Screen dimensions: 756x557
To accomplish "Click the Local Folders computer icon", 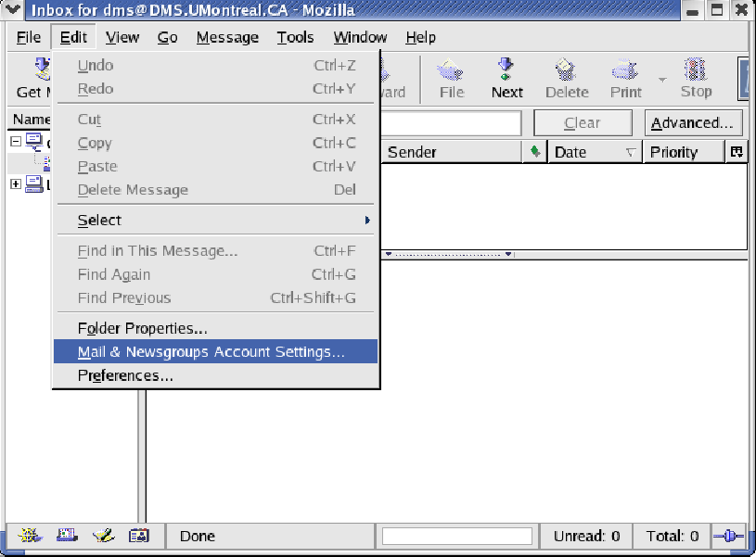I will tap(34, 184).
